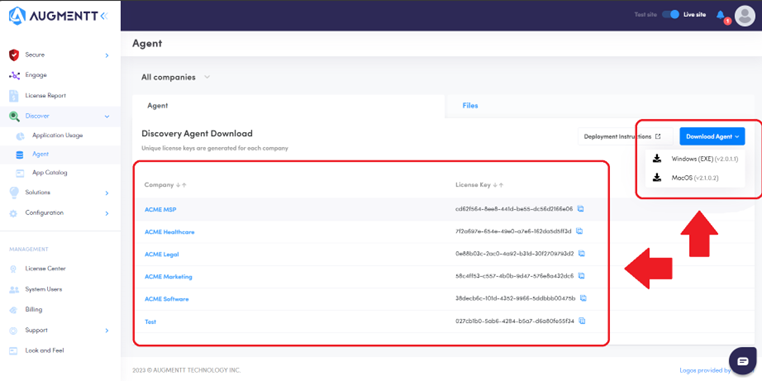
Task: Click Windows EXE download icon
Action: pos(657,158)
